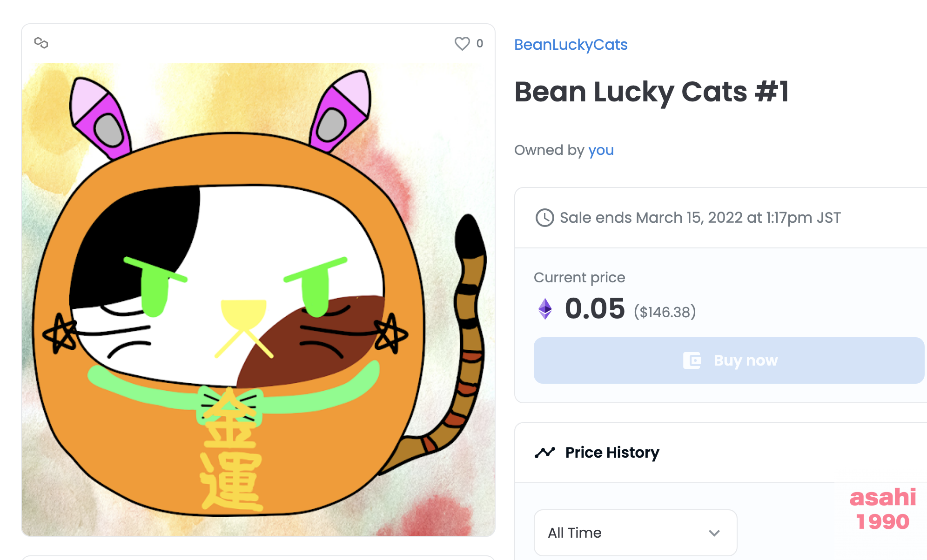Click the $146.38 USD price conversion
This screenshot has height=560, width=927.
(665, 312)
